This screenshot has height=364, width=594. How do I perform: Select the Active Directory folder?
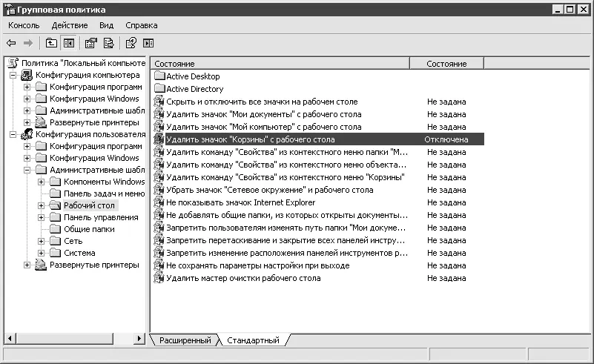[x=194, y=89]
